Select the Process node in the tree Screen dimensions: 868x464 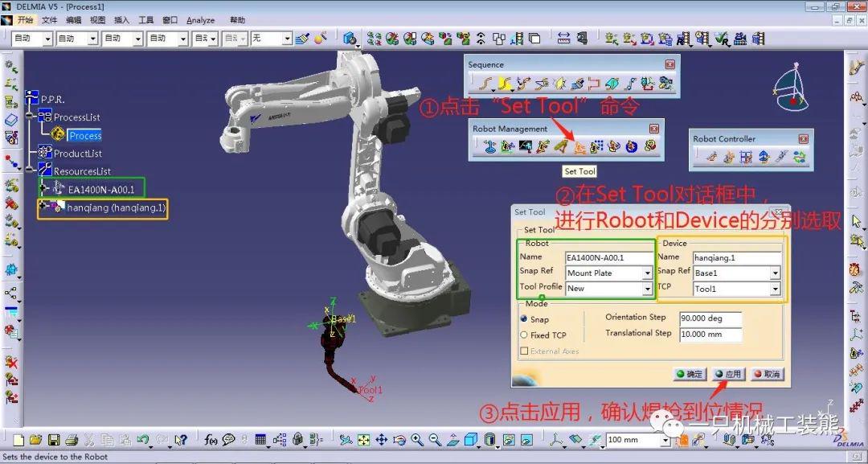tap(85, 136)
